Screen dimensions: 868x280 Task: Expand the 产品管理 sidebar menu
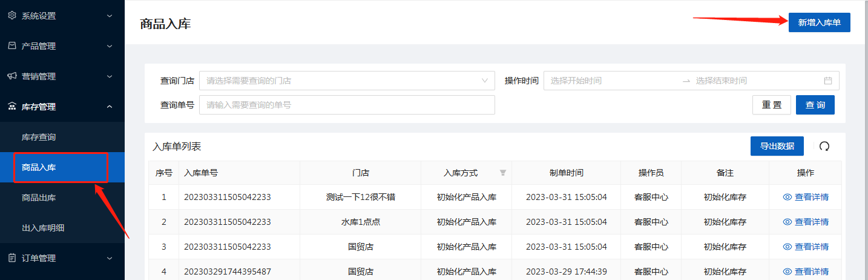tap(109, 46)
